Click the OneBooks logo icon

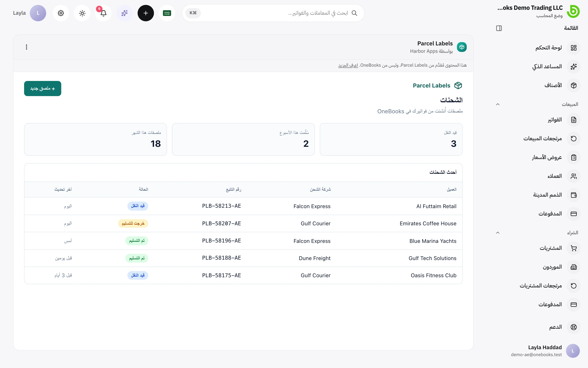pos(573,11)
